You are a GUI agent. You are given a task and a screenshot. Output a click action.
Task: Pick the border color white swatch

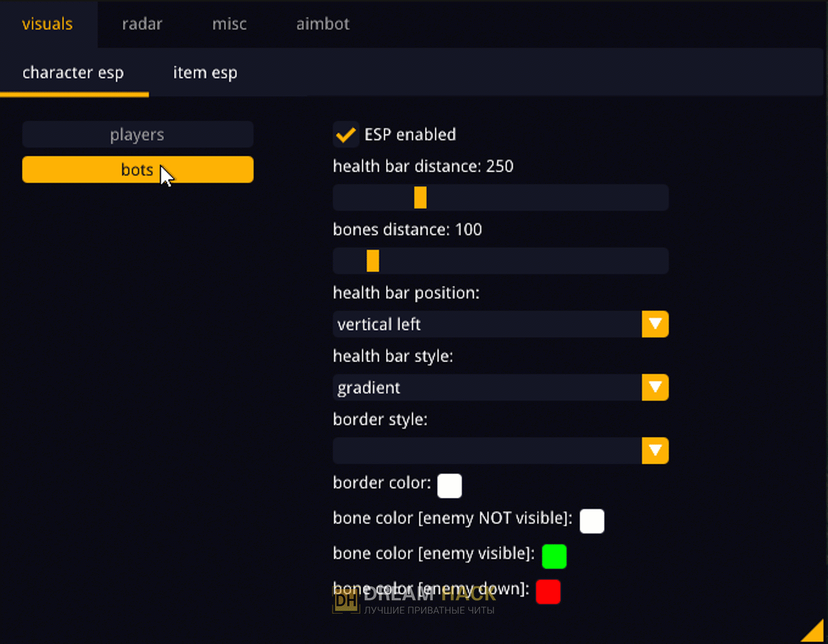coord(450,486)
